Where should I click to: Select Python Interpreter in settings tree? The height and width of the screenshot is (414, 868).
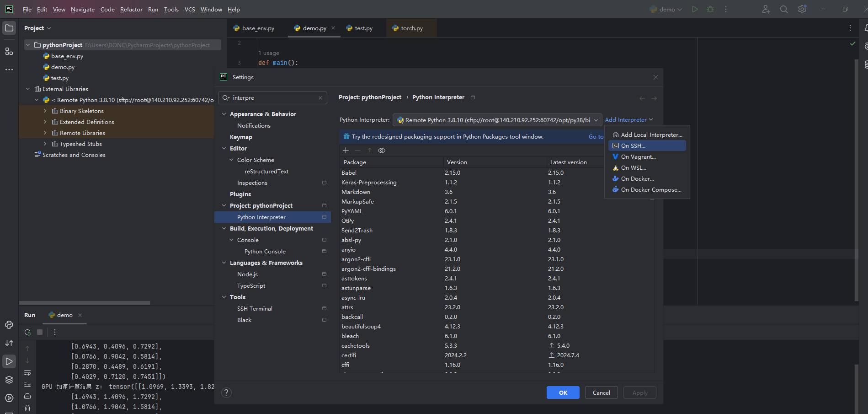(272, 217)
